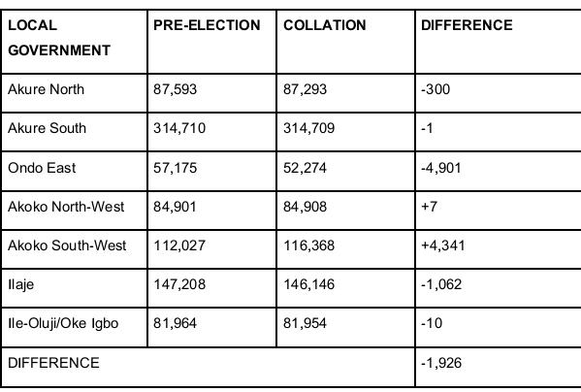Select collation value 116,368
The height and width of the screenshot is (392, 581).
point(309,245)
